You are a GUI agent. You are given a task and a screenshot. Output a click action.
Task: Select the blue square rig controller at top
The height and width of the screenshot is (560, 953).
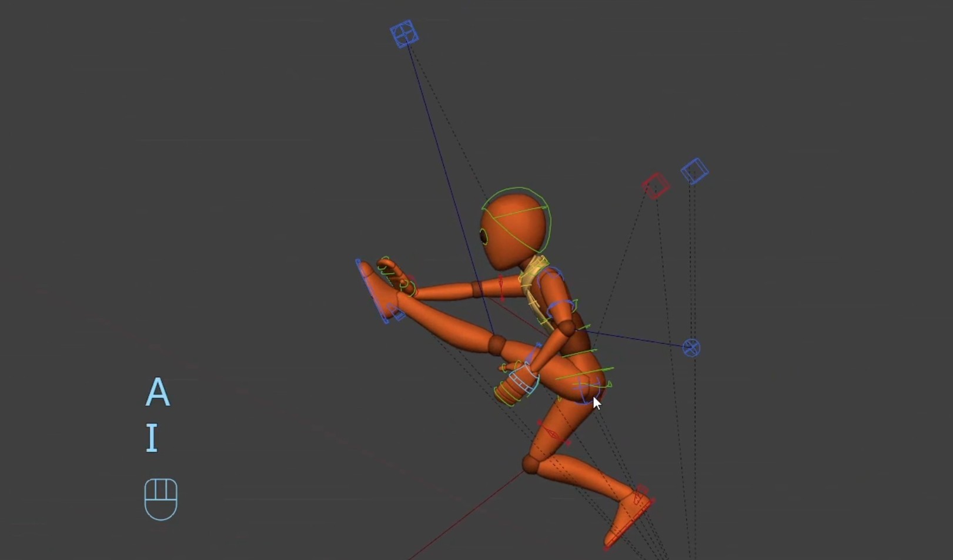[x=404, y=34]
